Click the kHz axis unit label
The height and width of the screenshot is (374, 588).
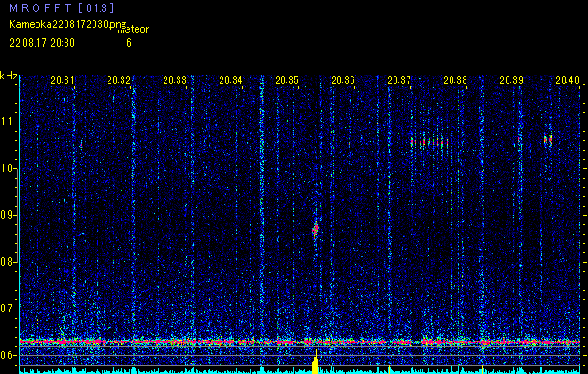tap(8, 76)
